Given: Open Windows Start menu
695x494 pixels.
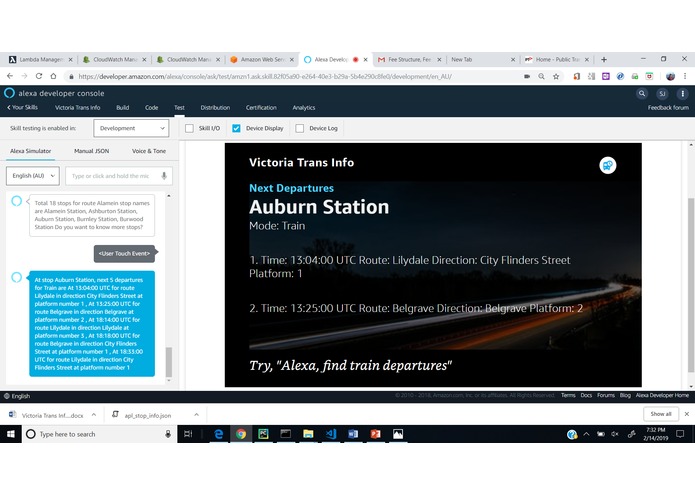Looking at the screenshot, I should [x=11, y=434].
